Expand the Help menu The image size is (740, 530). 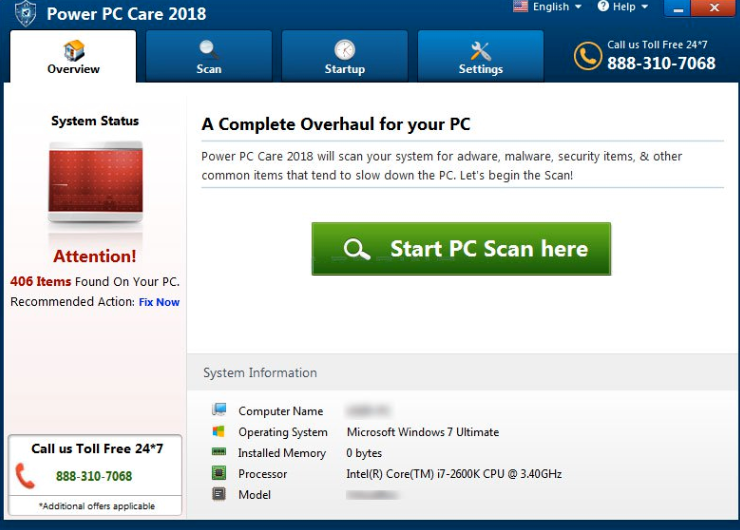(623, 7)
